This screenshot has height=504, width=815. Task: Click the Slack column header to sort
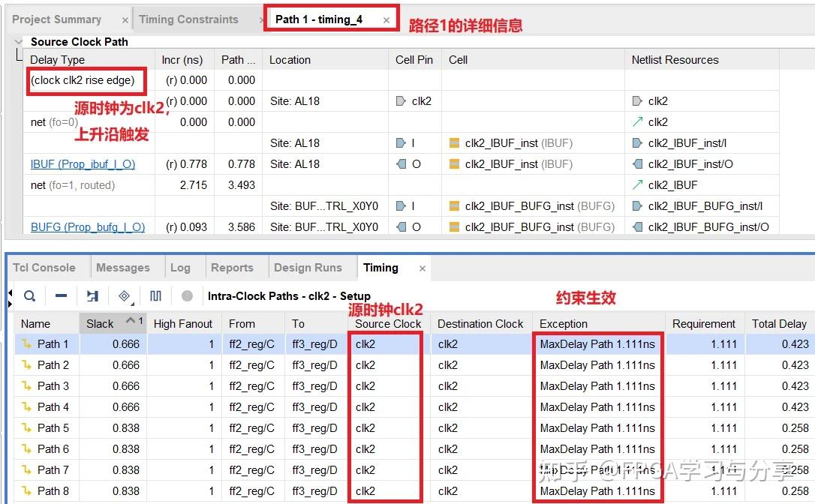point(100,322)
